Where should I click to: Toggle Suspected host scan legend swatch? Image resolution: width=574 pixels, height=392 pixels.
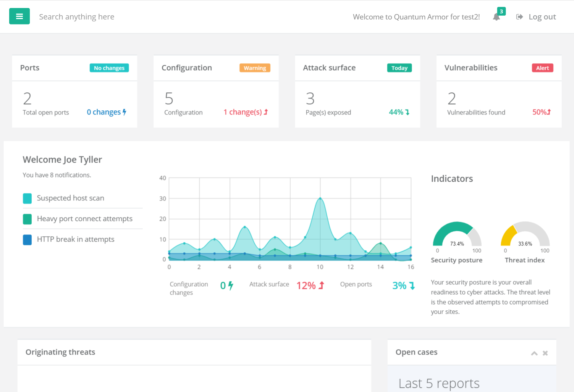(27, 198)
